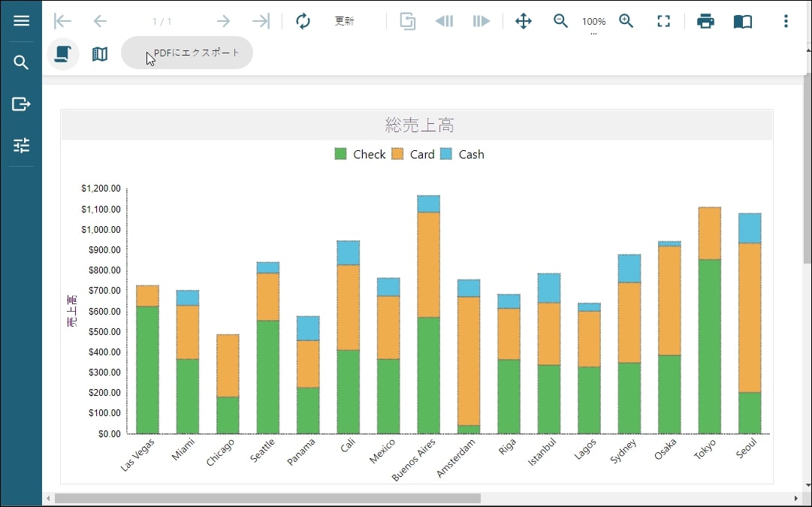The height and width of the screenshot is (507, 812).
Task: Click the horizontal scrollbar thumb
Action: click(x=267, y=498)
